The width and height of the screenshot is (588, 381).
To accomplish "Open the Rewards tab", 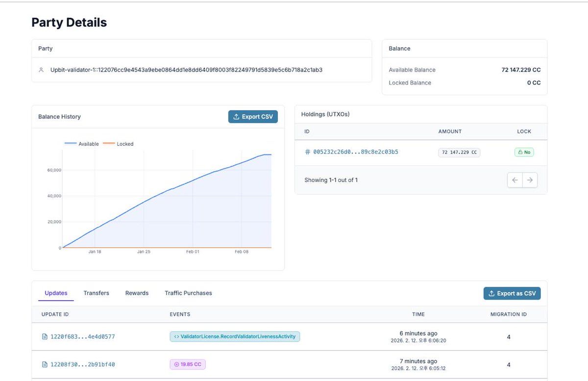I will [x=136, y=293].
